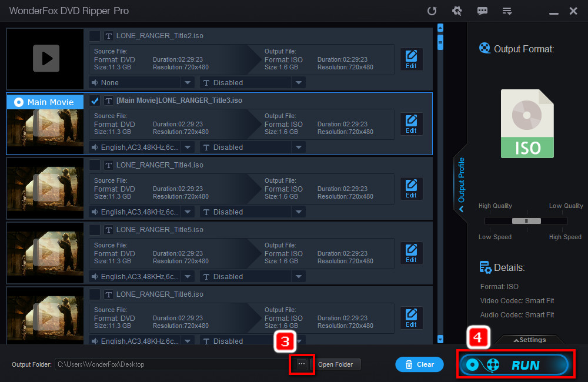
Task: Adjust the quality/speed slider handle
Action: click(526, 221)
